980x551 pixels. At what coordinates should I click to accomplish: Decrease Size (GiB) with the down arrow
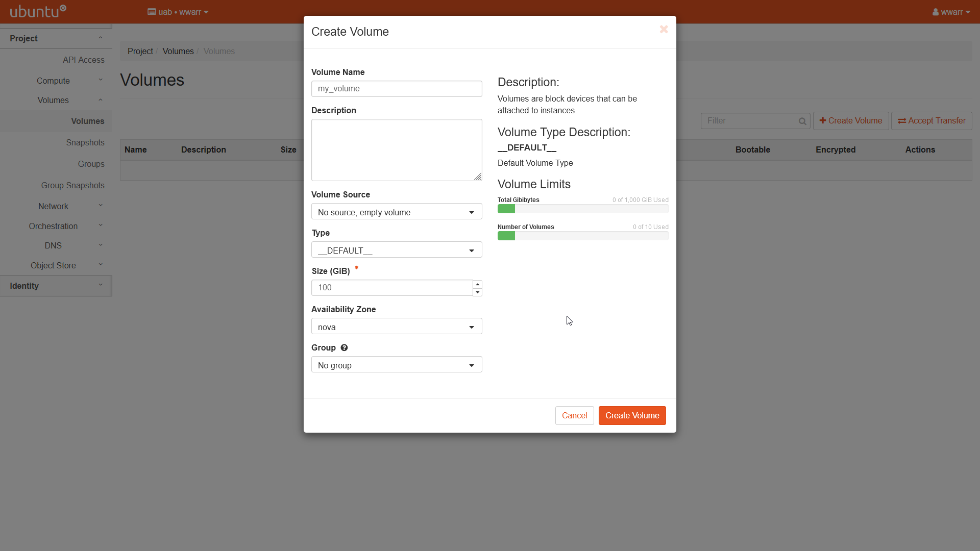[x=477, y=292]
